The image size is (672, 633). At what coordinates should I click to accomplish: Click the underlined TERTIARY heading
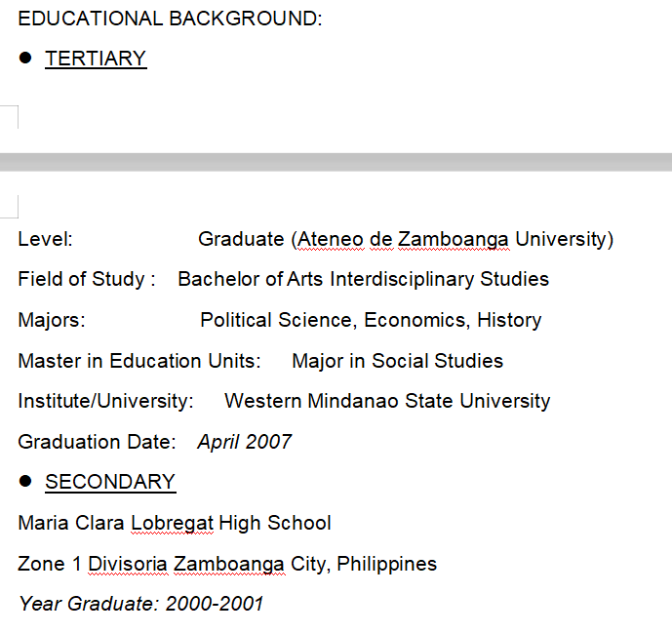(96, 59)
